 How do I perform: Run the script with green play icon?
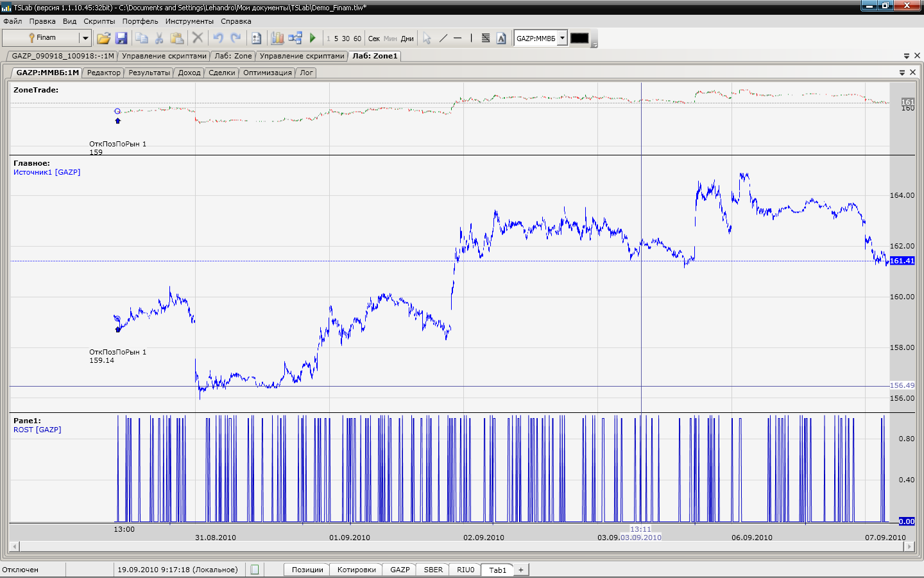tap(312, 39)
